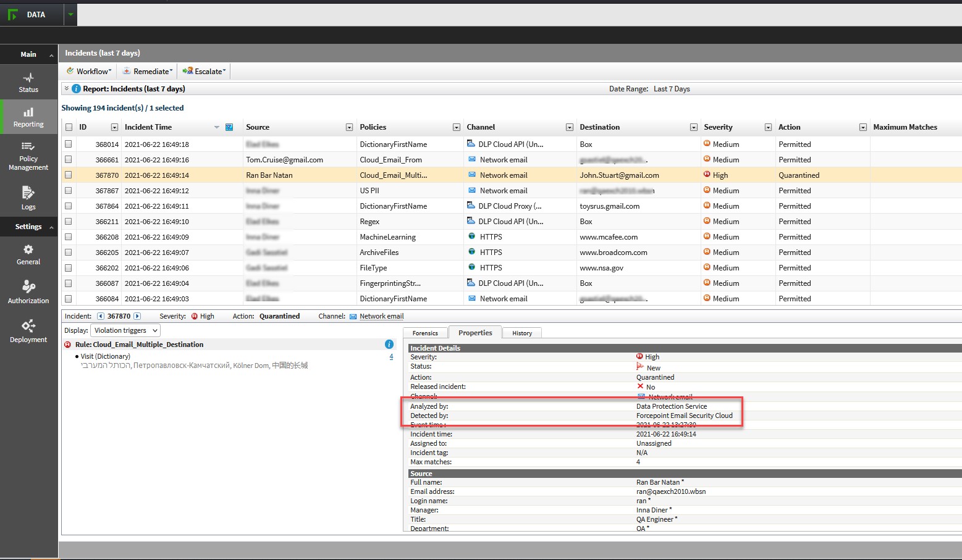Switch to the Forensics tab
Screen dimensions: 962x560
[x=425, y=332]
